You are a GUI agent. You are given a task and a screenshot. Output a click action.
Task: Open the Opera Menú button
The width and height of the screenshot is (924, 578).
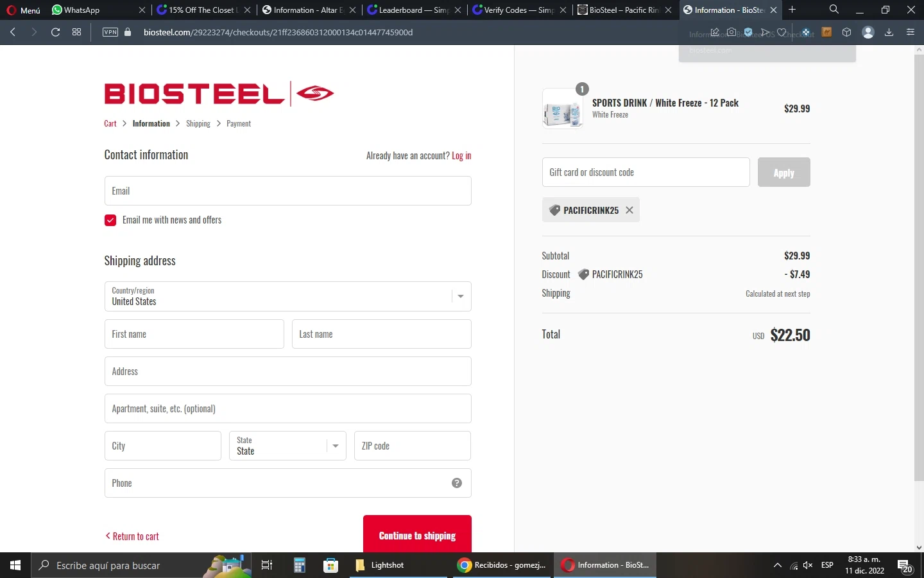24,10
